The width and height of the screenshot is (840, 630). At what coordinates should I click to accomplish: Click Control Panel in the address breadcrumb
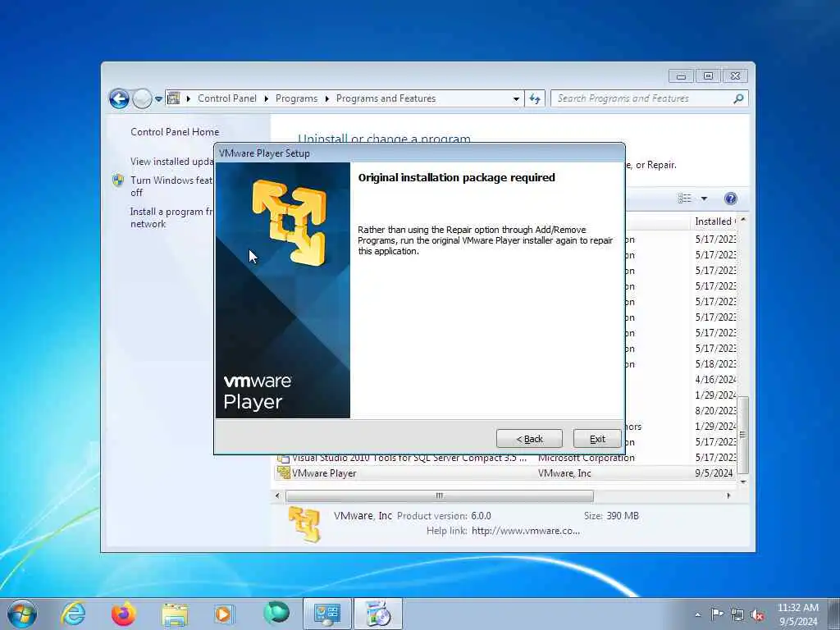[227, 98]
